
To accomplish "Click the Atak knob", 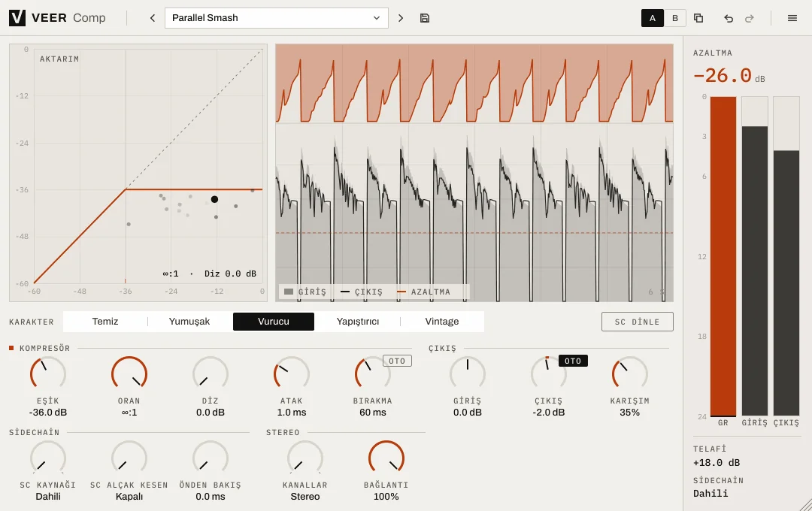I will (x=292, y=373).
